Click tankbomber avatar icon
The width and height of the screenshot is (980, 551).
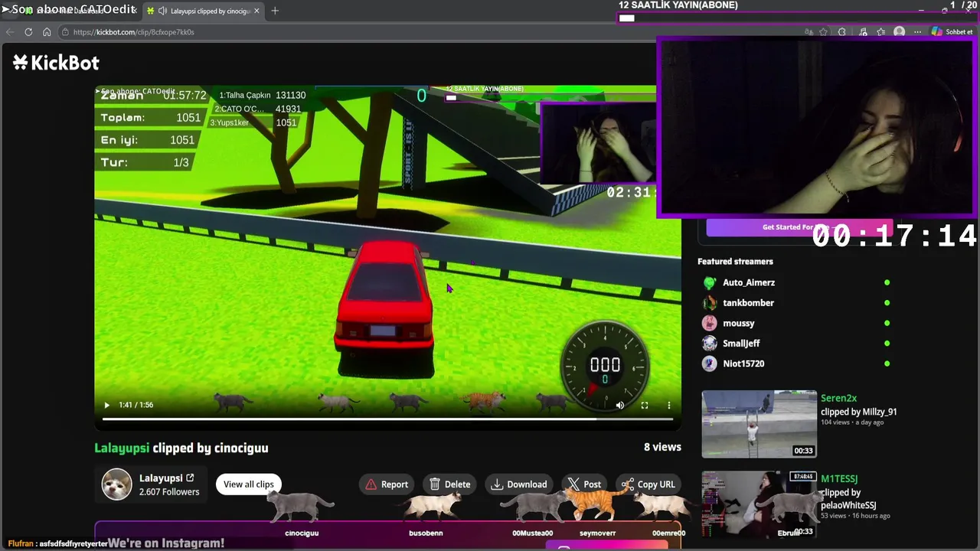pos(710,303)
